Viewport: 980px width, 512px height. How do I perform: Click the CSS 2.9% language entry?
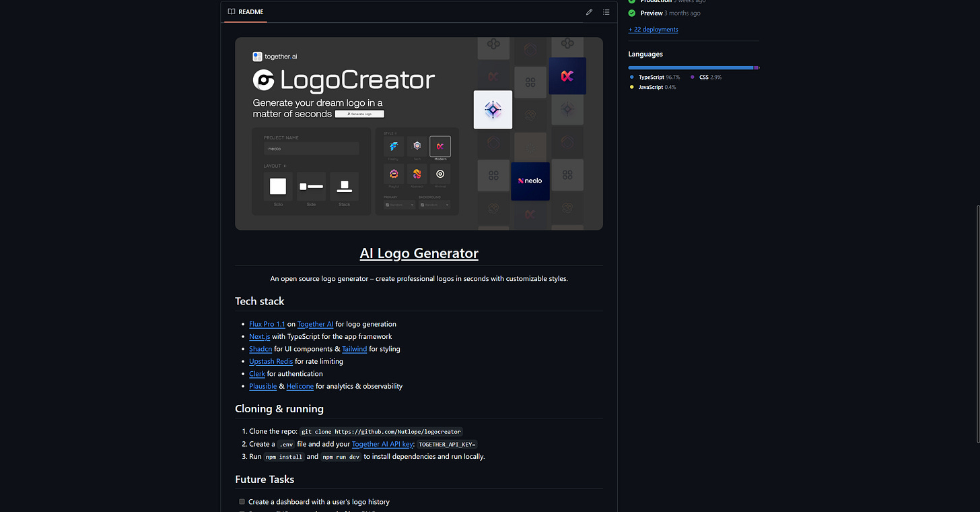pyautogui.click(x=705, y=77)
